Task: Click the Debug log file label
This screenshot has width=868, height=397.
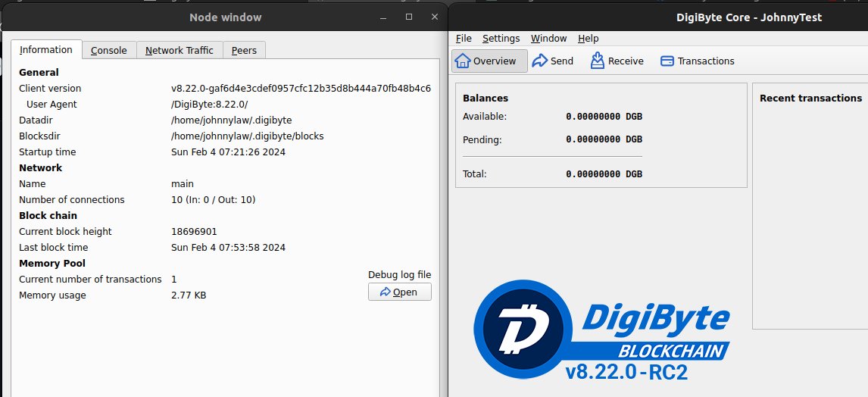Action: click(x=400, y=274)
